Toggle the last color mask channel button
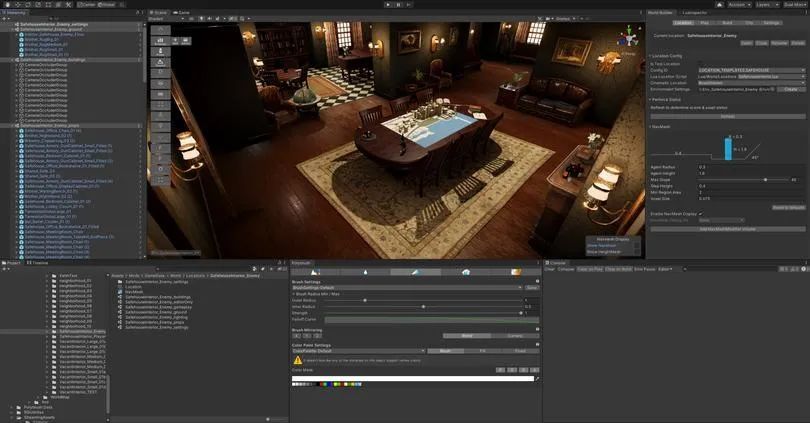This screenshot has height=423, width=810. (x=535, y=370)
